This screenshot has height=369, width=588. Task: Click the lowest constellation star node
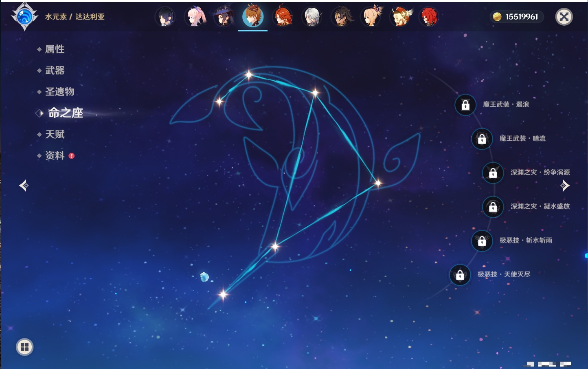(x=223, y=294)
